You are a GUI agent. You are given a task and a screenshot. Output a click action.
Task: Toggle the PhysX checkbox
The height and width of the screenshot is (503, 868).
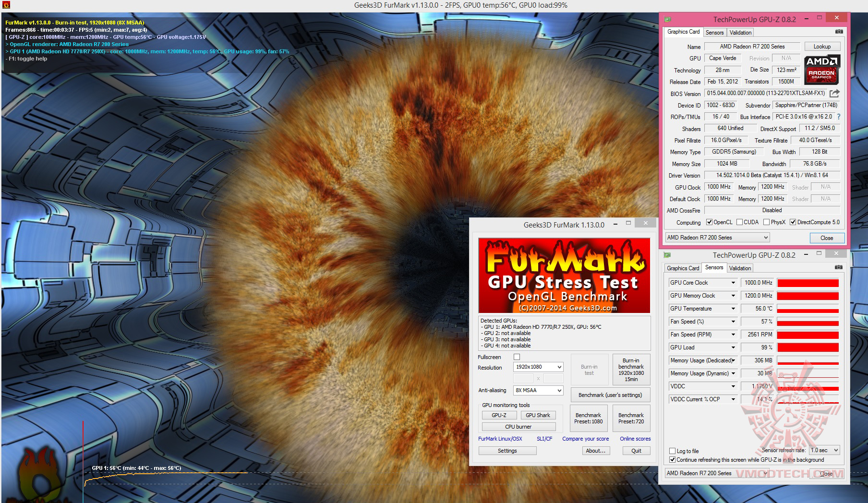[767, 222]
